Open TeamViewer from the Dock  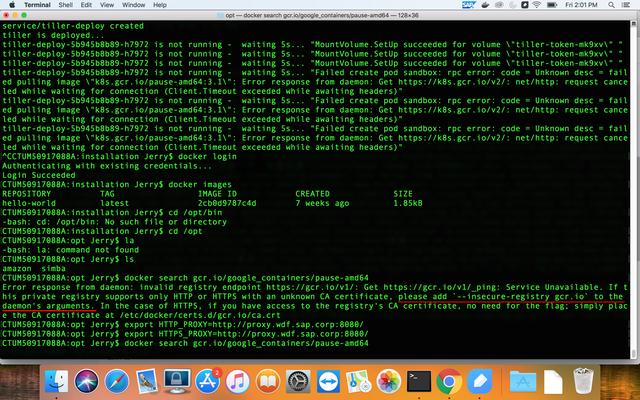pos(328,381)
